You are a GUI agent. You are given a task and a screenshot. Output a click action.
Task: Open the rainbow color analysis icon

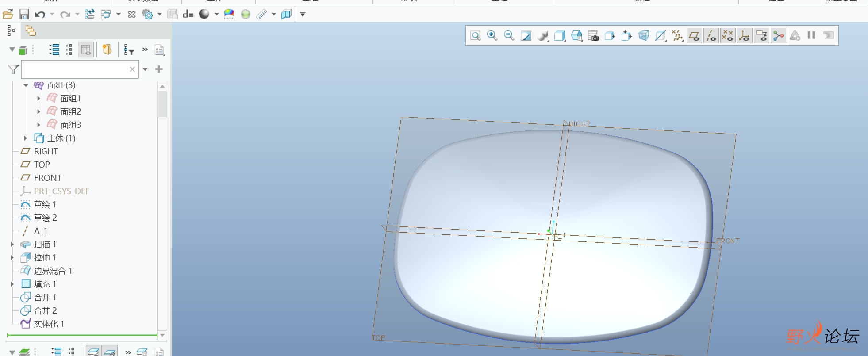[x=229, y=14]
